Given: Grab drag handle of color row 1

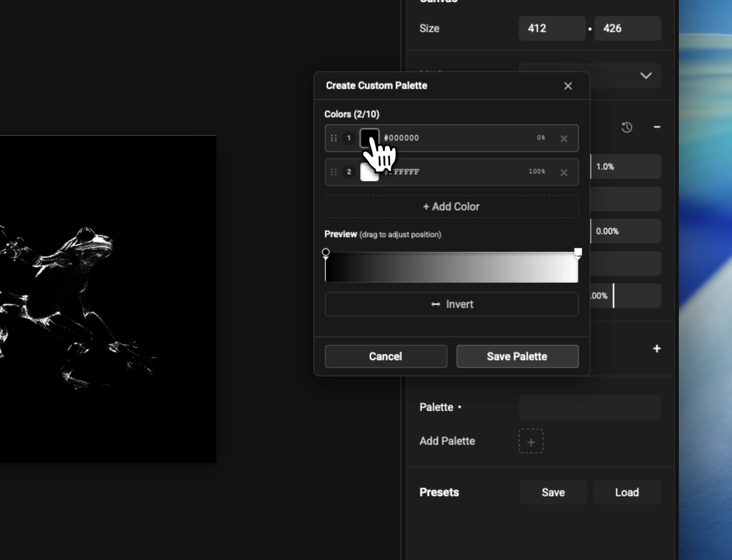Looking at the screenshot, I should pos(334,138).
